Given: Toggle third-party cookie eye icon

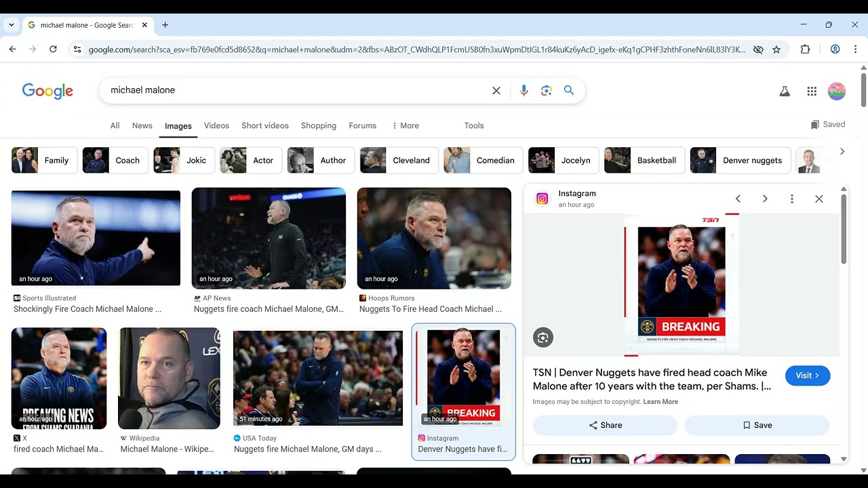Looking at the screenshot, I should pos(758,49).
